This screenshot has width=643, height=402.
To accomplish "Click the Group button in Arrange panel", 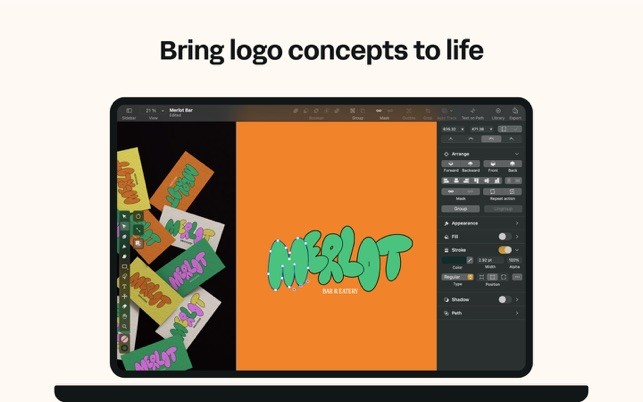I will click(461, 209).
